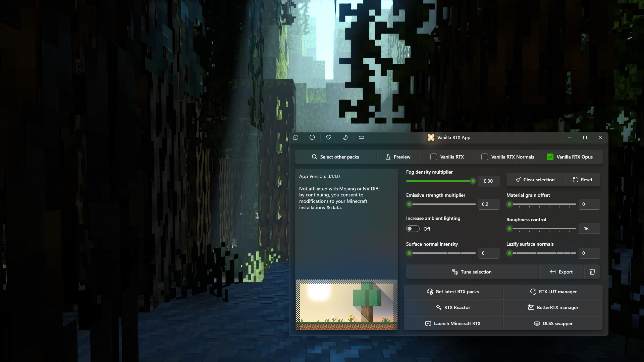Click the pill-shaped icon in title bar

coord(362,137)
